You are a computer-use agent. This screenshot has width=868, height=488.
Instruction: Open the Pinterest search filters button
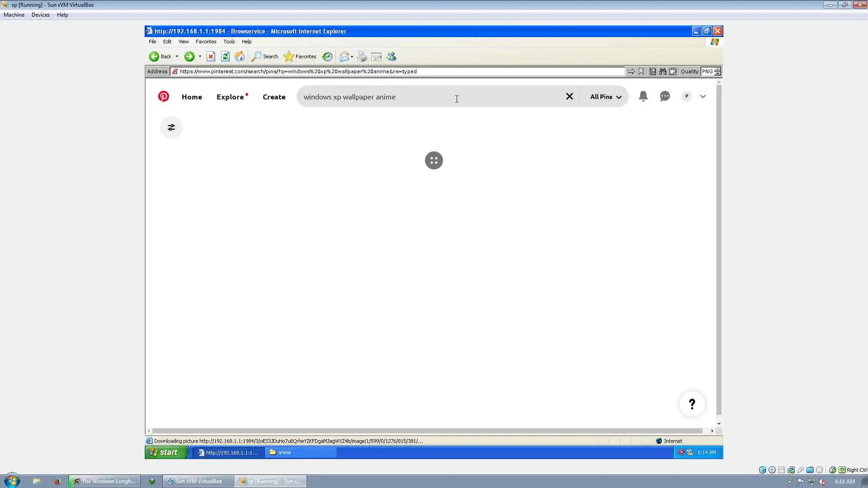[171, 127]
